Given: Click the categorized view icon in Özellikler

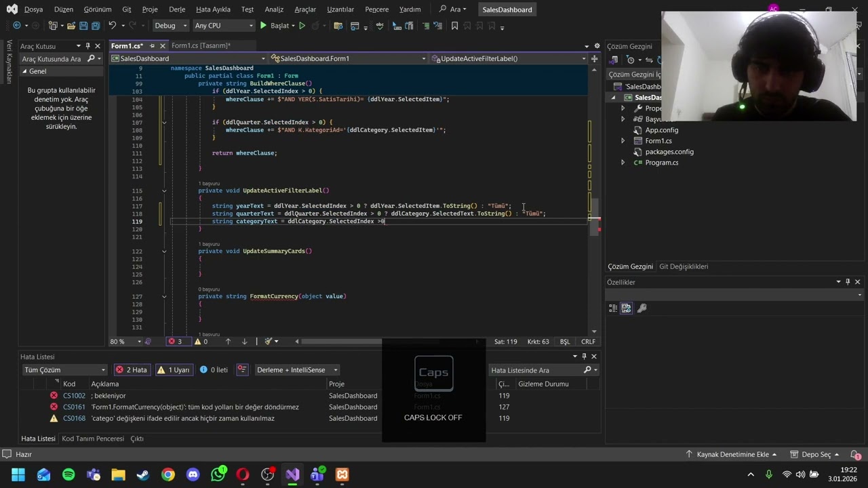Looking at the screenshot, I should (613, 308).
